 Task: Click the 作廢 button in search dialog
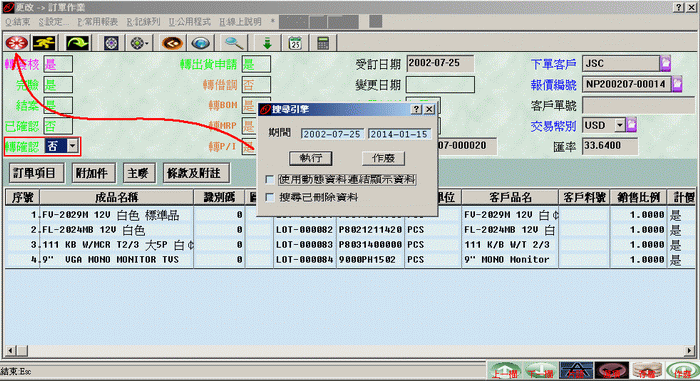383,158
